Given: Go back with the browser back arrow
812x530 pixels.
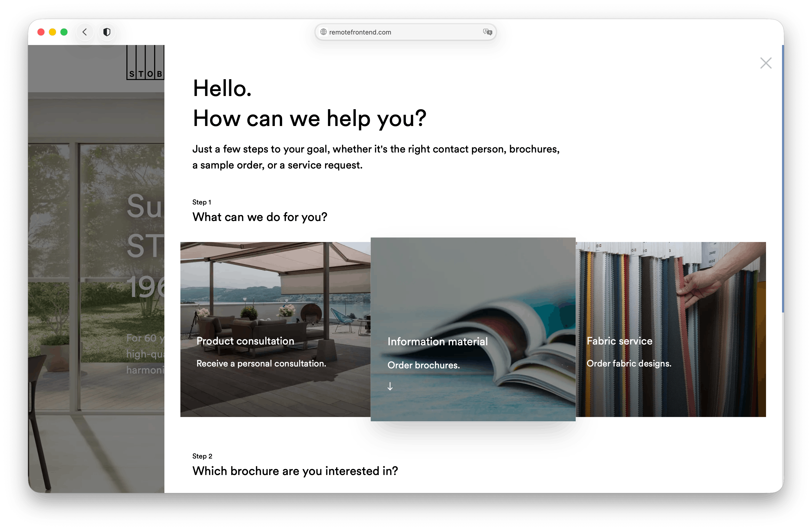Looking at the screenshot, I should pyautogui.click(x=85, y=32).
